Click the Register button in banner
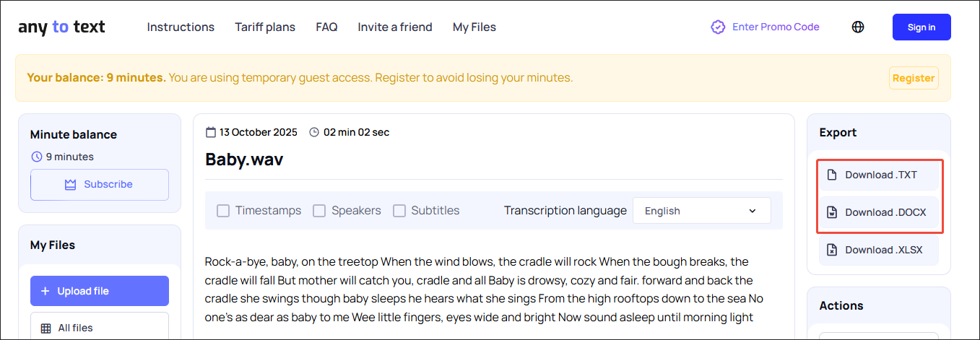 (x=914, y=78)
